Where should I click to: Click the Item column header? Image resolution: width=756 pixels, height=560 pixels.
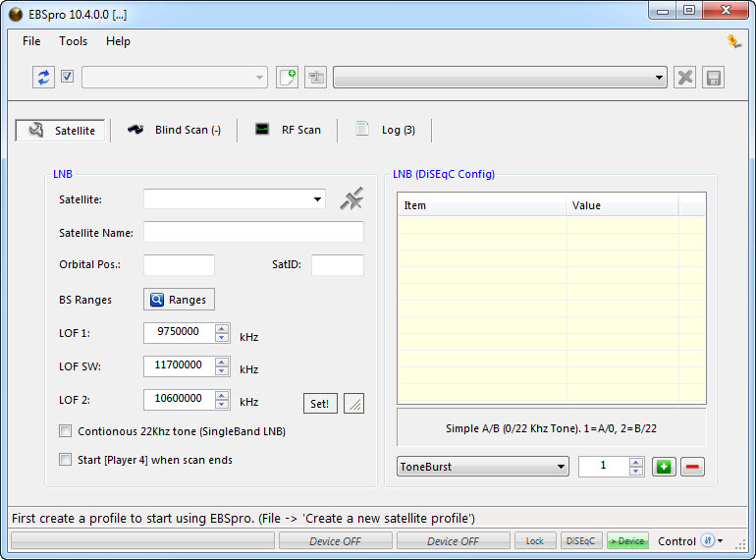coord(482,205)
